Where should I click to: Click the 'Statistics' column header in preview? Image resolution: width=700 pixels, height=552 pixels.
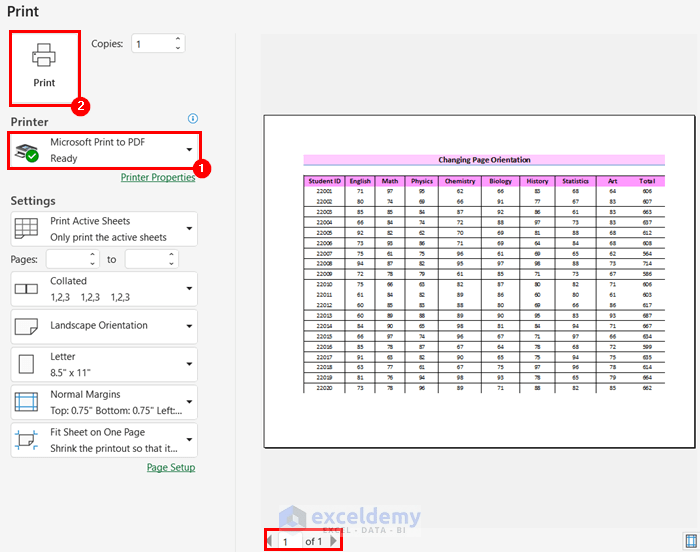point(575,181)
